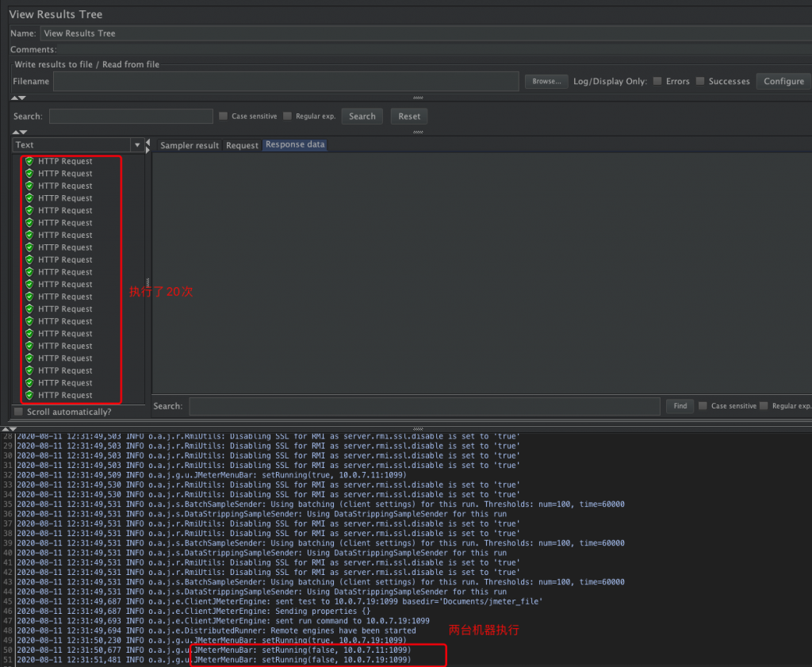Enable Case sensitive next to the top Search field

tap(223, 116)
